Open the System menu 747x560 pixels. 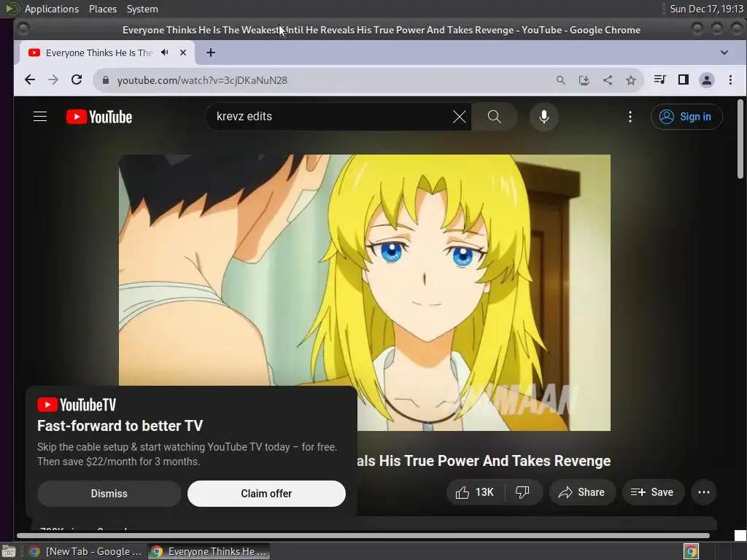[142, 9]
